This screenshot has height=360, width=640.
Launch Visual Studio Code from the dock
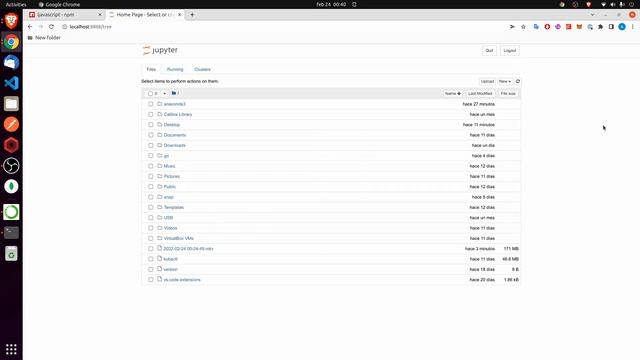pos(11,83)
